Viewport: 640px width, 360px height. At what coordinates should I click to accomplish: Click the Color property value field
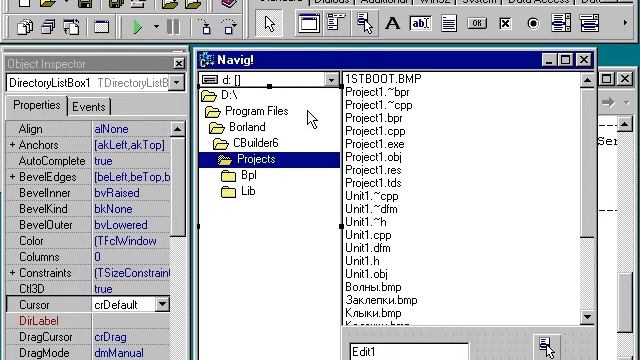click(131, 241)
